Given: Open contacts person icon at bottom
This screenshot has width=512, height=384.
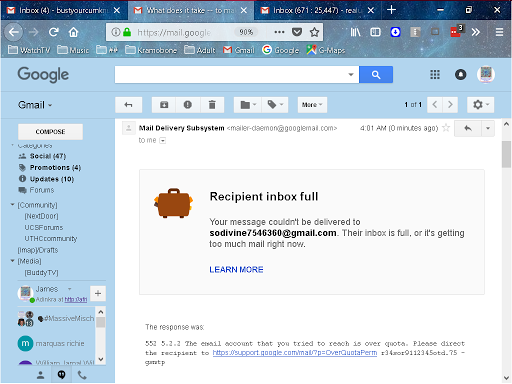Looking at the screenshot, I should 40,375.
